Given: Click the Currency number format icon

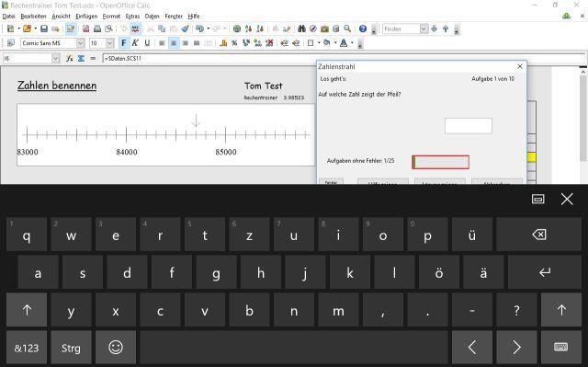Looking at the screenshot, I should click(x=223, y=43).
